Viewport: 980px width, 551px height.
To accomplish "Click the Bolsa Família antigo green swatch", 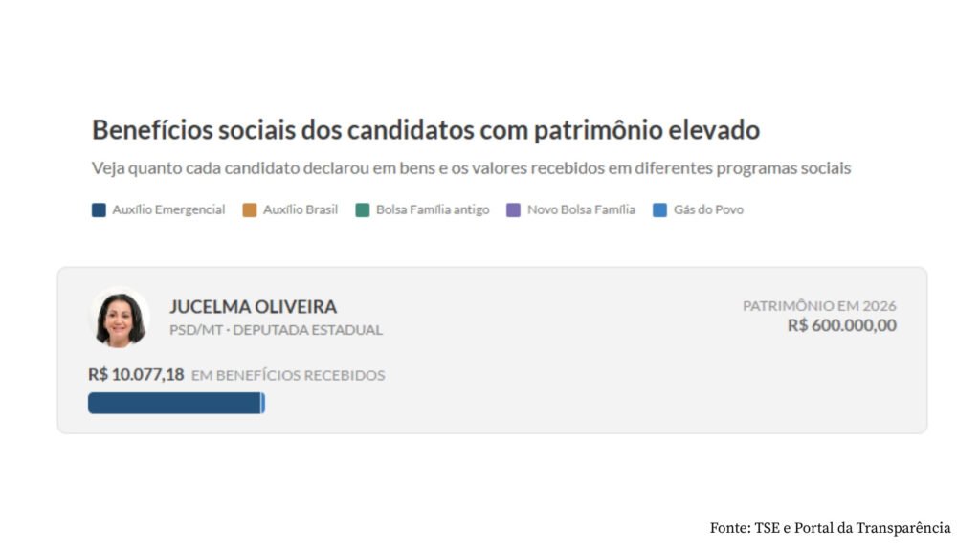I will [363, 209].
